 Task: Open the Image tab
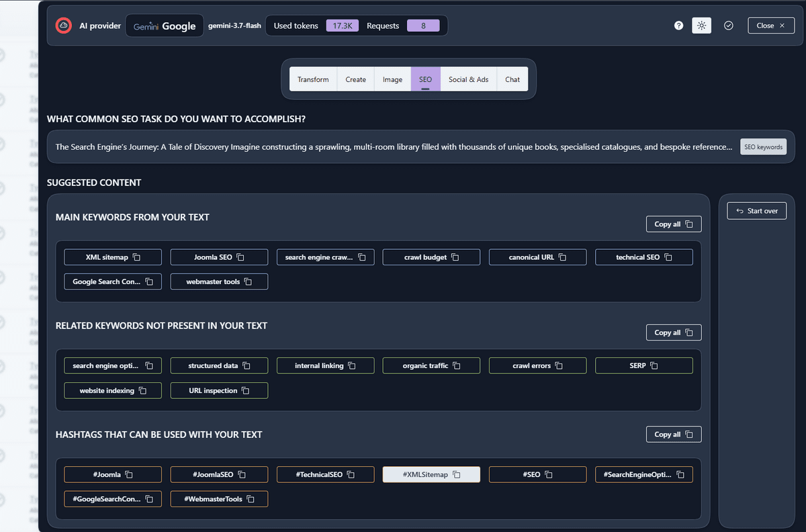(x=392, y=79)
